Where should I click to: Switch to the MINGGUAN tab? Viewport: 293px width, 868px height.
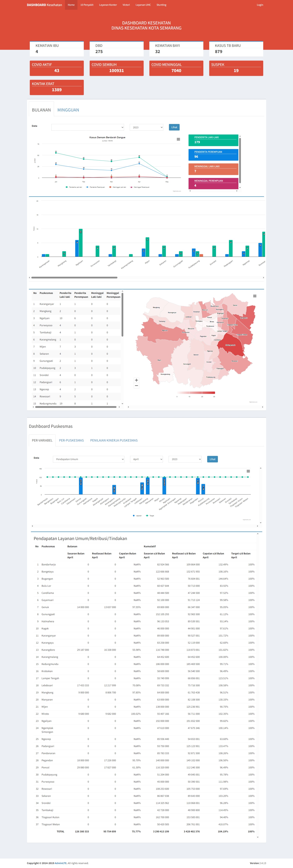68,110
